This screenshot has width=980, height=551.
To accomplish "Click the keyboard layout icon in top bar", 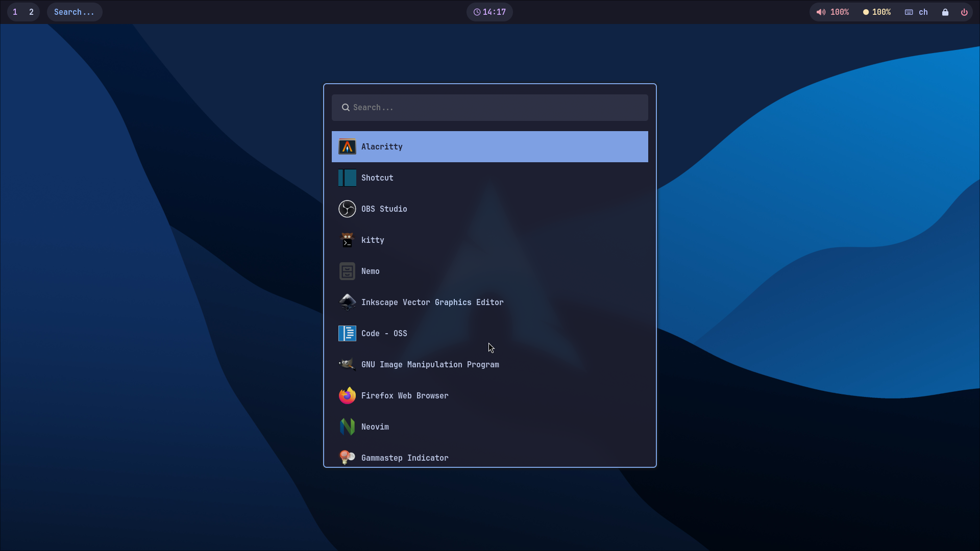I will [x=909, y=12].
